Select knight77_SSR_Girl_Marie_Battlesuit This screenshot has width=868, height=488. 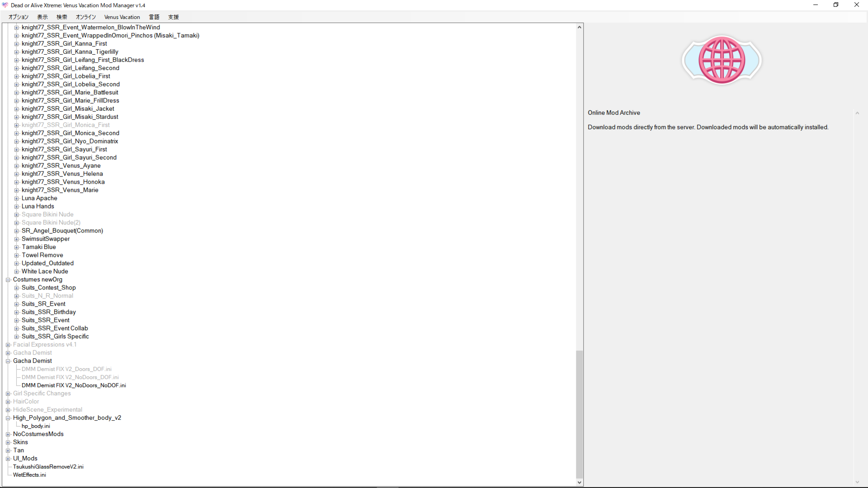coord(70,93)
